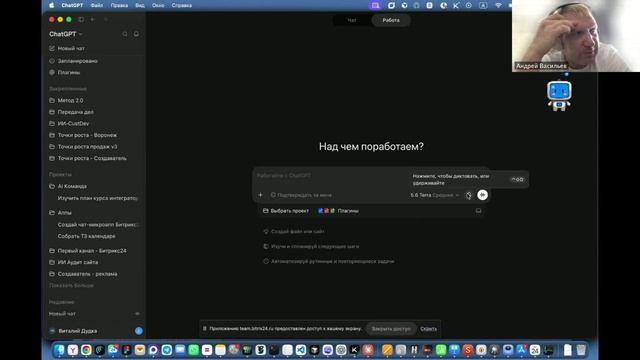Open the Запланировано section in sidebar
The image size is (640, 360).
click(73, 61)
